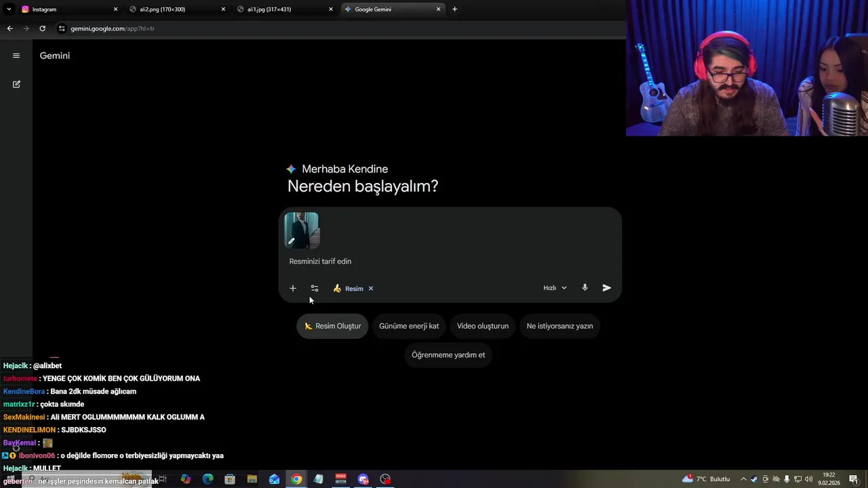868x488 pixels.
Task: Reload the current page
Action: (42, 28)
